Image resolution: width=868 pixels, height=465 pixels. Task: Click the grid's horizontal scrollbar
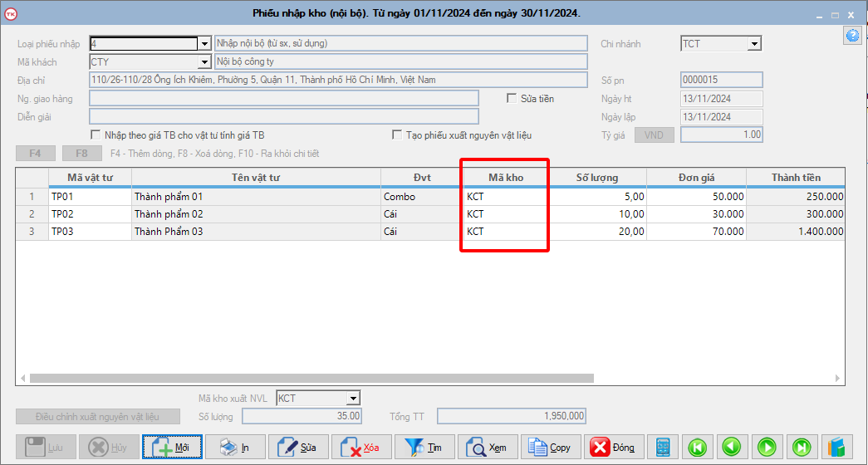(x=311, y=378)
